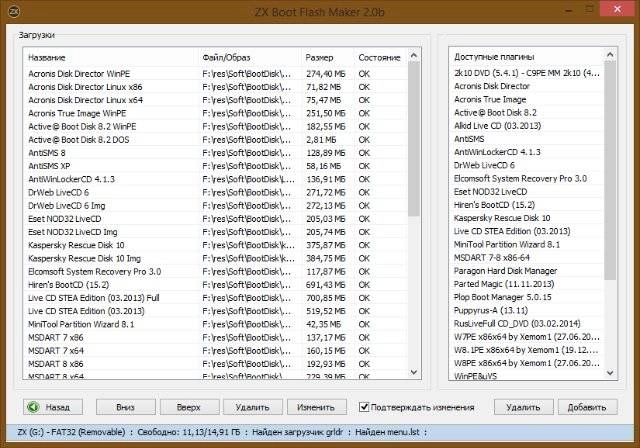Select Acronis Disk Director WinPE row
The width and height of the screenshot is (640, 448).
(x=216, y=74)
